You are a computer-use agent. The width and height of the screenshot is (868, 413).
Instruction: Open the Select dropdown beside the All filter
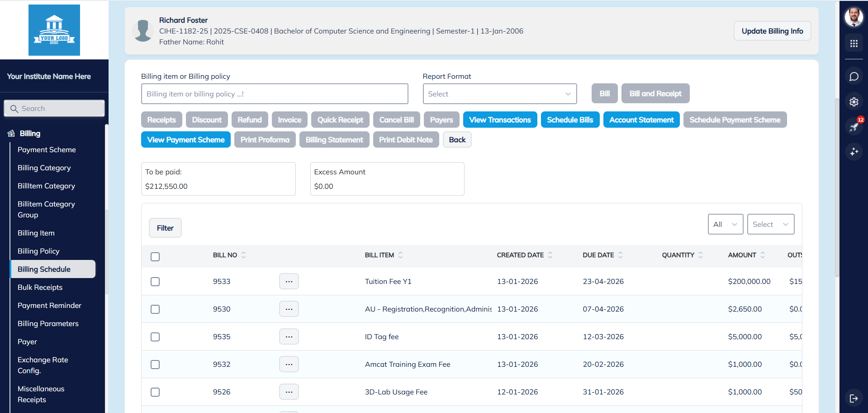point(770,224)
